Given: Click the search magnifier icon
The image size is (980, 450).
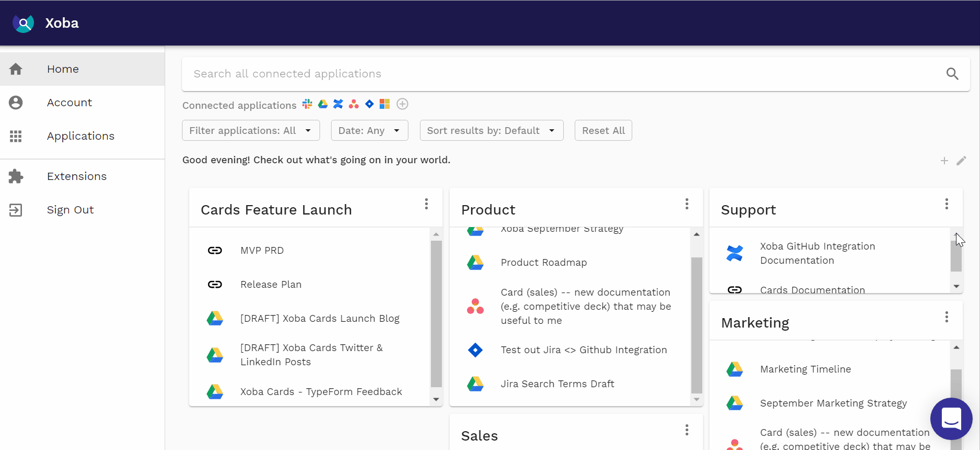Looking at the screenshot, I should click(952, 74).
